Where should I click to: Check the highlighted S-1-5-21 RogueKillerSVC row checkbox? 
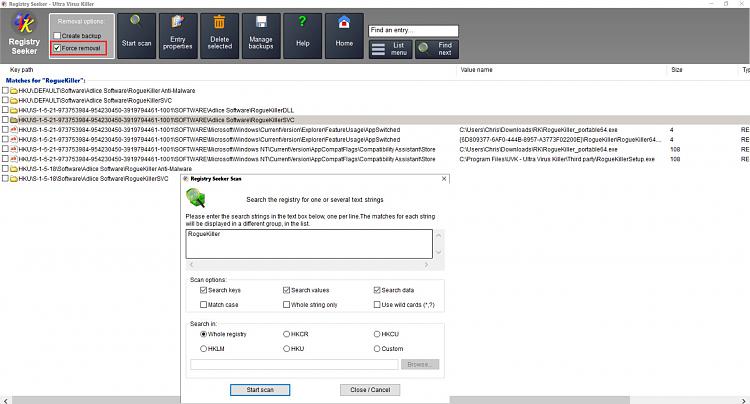click(5, 120)
